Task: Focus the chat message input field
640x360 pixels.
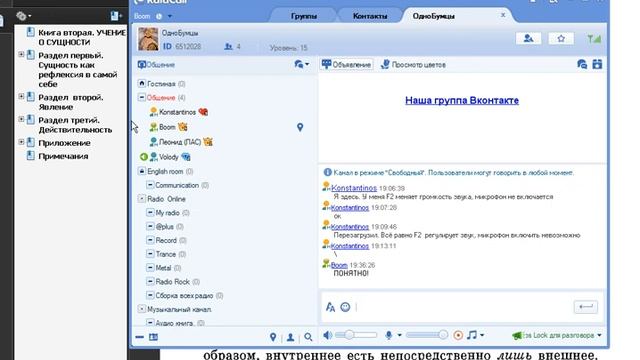Action: pos(463,307)
